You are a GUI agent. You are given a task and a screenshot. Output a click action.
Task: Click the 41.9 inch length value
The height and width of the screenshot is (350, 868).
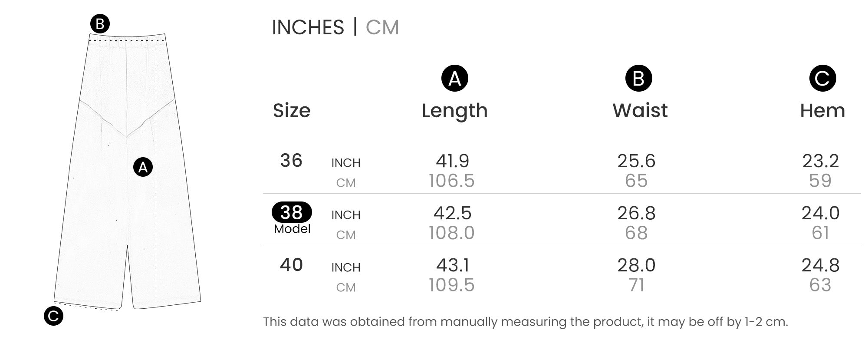coord(453,161)
